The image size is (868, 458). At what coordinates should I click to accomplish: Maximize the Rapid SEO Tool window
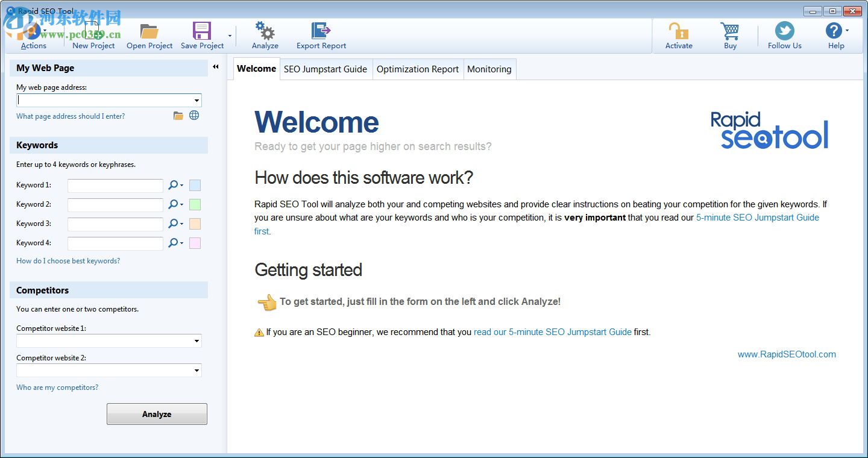(x=832, y=11)
